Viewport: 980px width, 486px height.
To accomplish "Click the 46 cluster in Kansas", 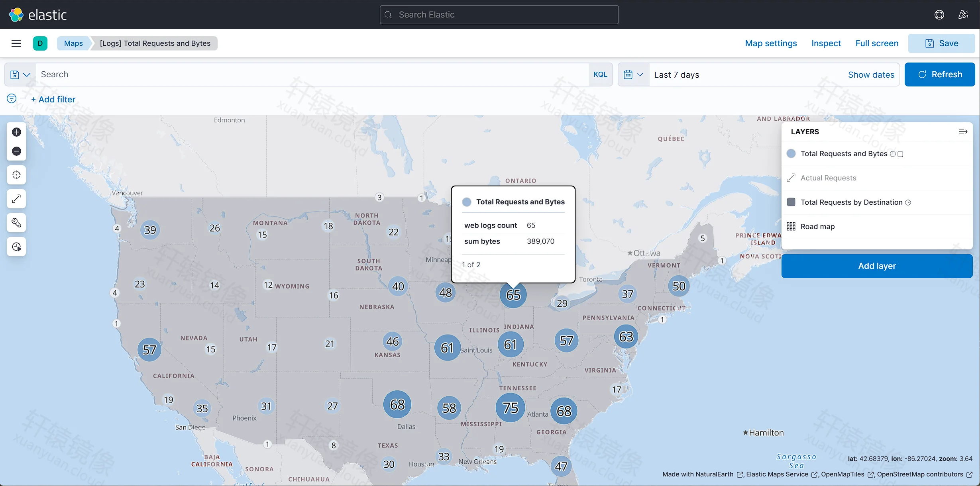I will (392, 341).
